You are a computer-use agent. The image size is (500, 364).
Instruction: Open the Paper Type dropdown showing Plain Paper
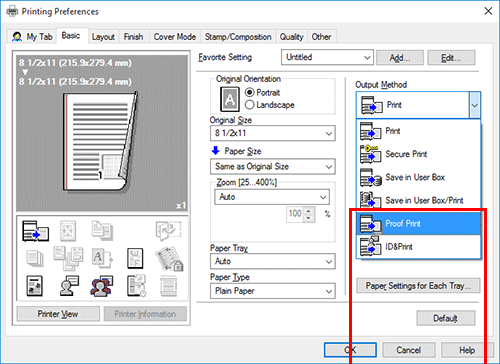(x=273, y=291)
